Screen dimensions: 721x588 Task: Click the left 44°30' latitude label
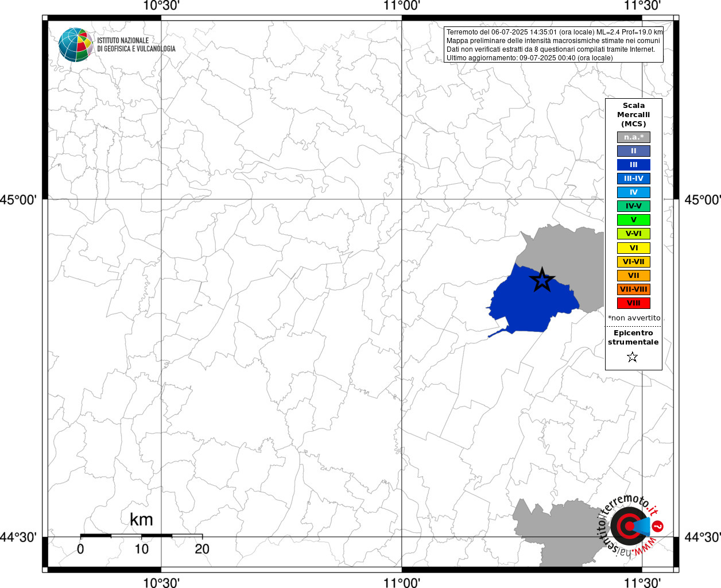(18, 537)
